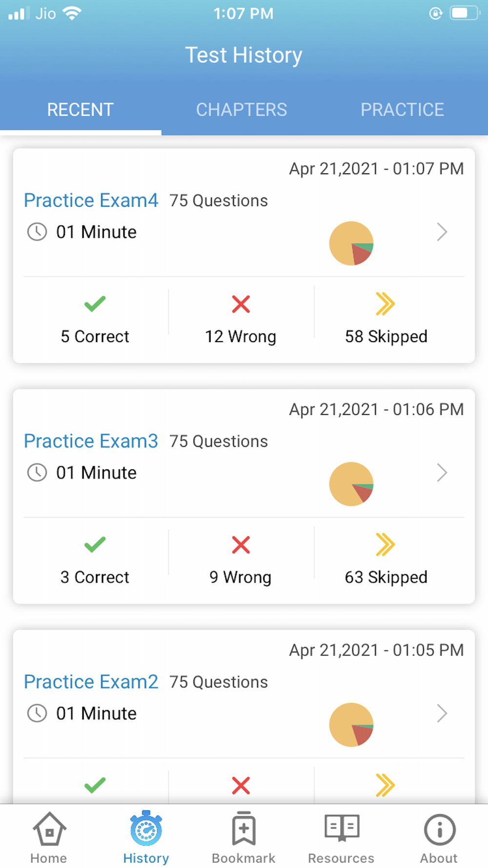488x868 pixels.
Task: Open the Bookmark icon in bottom bar
Action: (244, 829)
